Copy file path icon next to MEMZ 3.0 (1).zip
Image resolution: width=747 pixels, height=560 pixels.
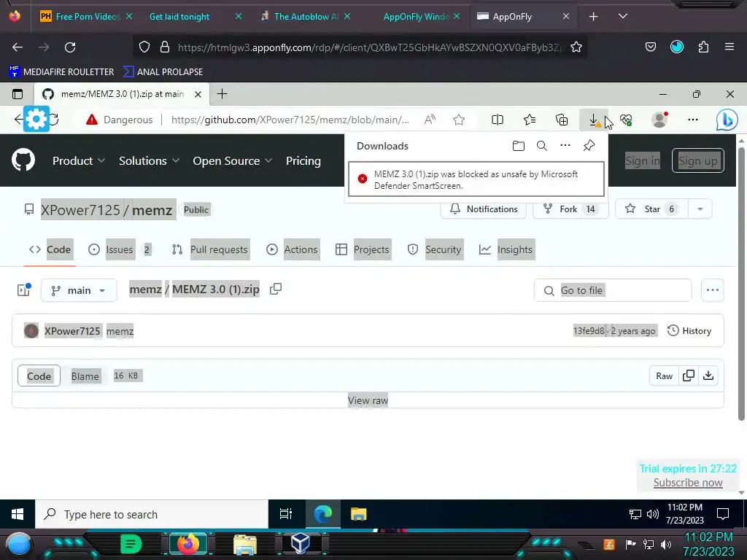[x=275, y=289]
